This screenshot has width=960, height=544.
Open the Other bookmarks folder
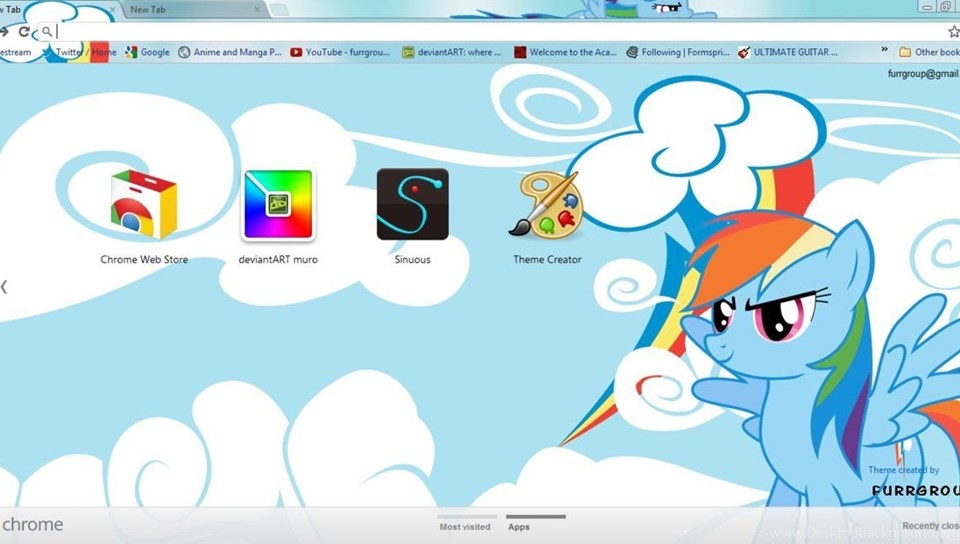click(x=929, y=52)
